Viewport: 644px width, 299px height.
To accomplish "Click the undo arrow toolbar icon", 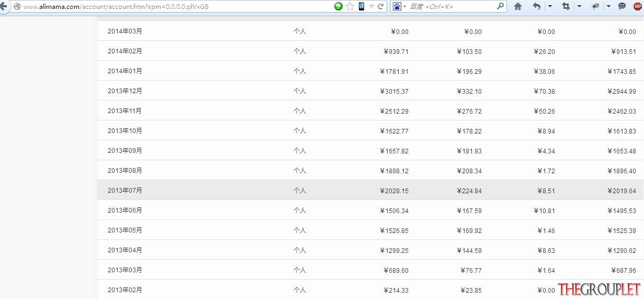I will pos(537,6).
